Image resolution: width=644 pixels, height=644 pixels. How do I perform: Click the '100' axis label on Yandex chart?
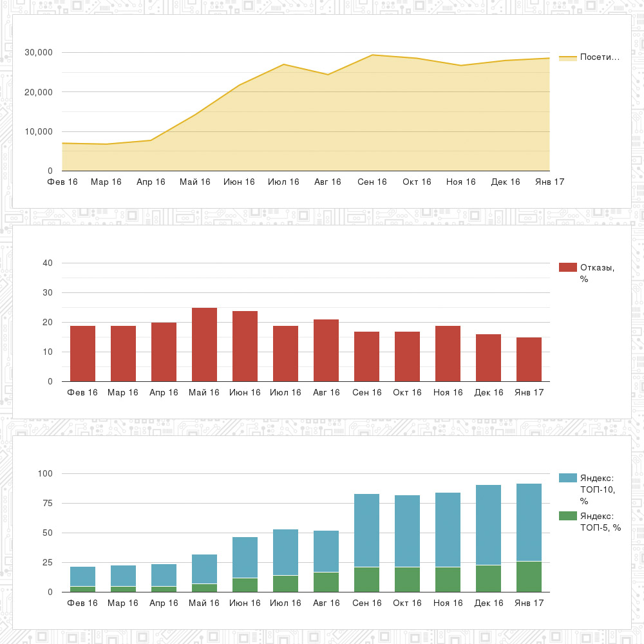[x=45, y=473]
